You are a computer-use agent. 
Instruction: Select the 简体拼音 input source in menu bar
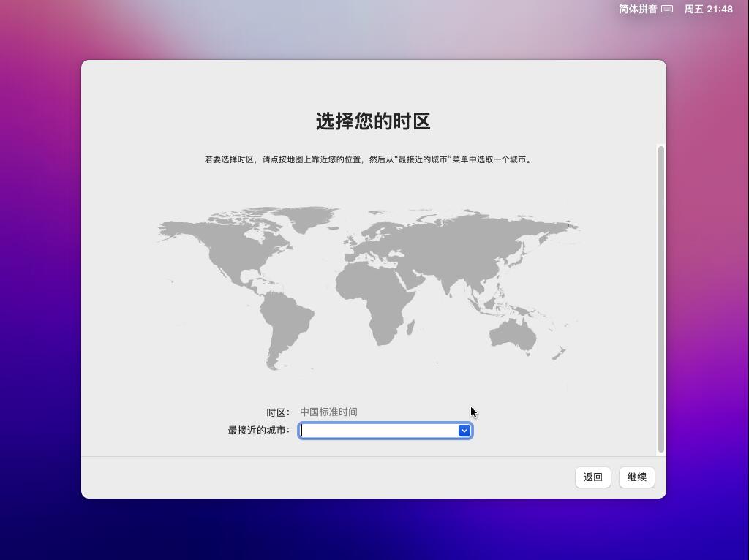pyautogui.click(x=642, y=10)
